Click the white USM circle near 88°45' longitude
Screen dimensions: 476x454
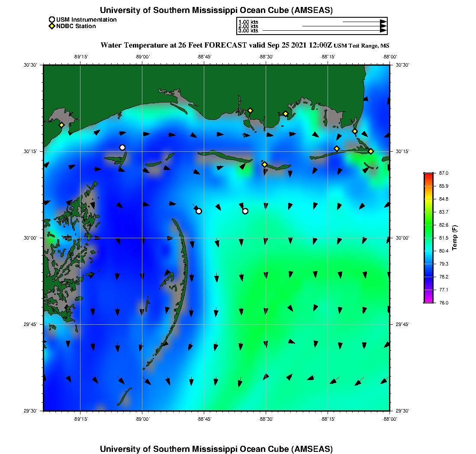(199, 211)
